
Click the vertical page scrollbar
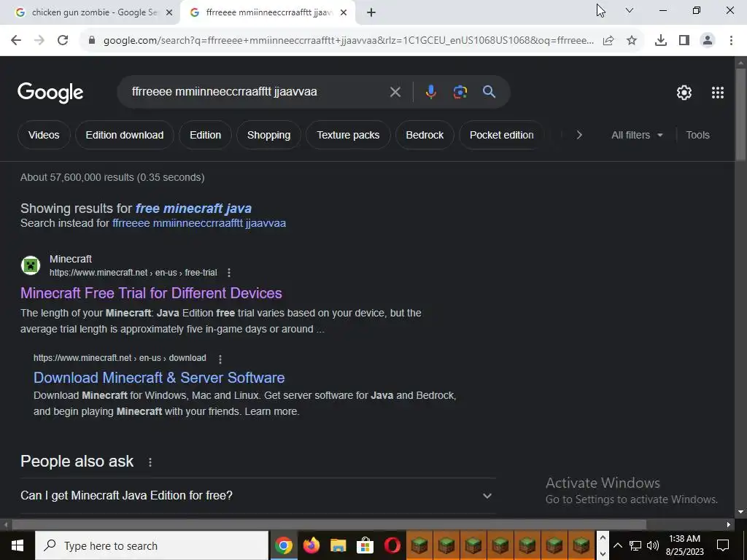click(x=741, y=114)
